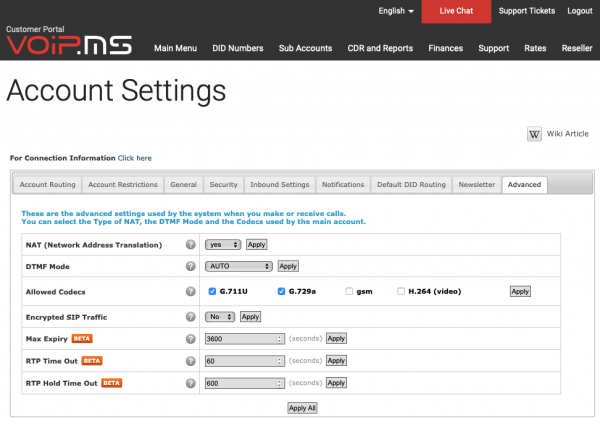The height and width of the screenshot is (424, 600).
Task: Follow the Click here connection information link
Action: coord(135,158)
